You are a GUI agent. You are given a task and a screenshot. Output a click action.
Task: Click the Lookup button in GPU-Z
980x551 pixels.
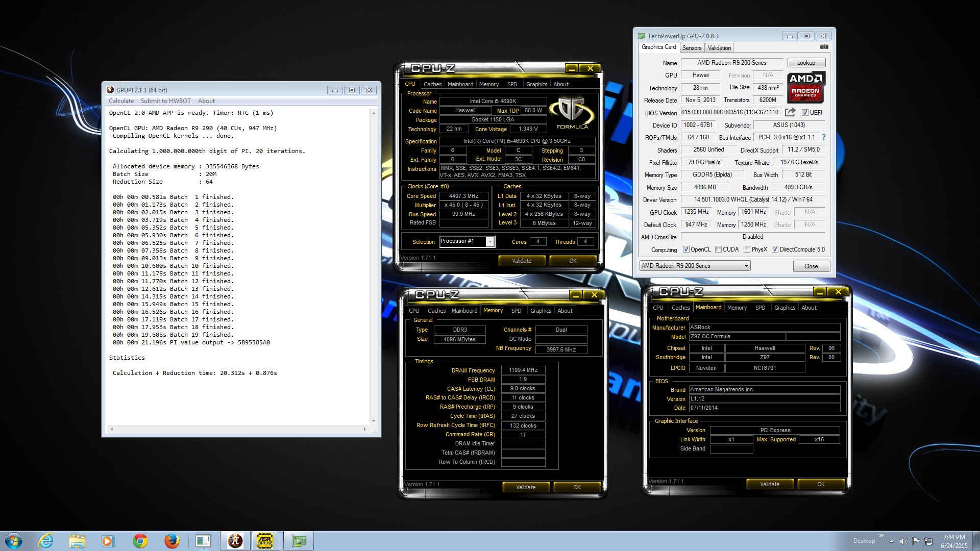point(806,63)
